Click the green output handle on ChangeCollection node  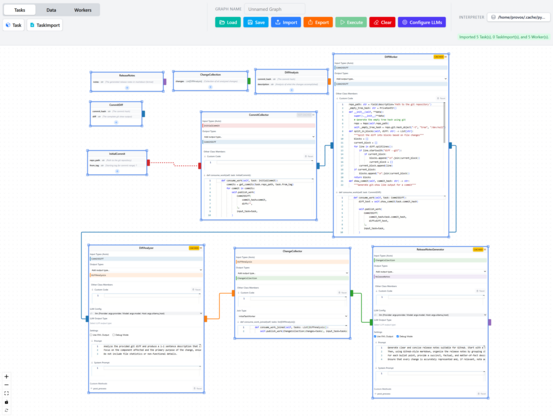click(x=249, y=81)
